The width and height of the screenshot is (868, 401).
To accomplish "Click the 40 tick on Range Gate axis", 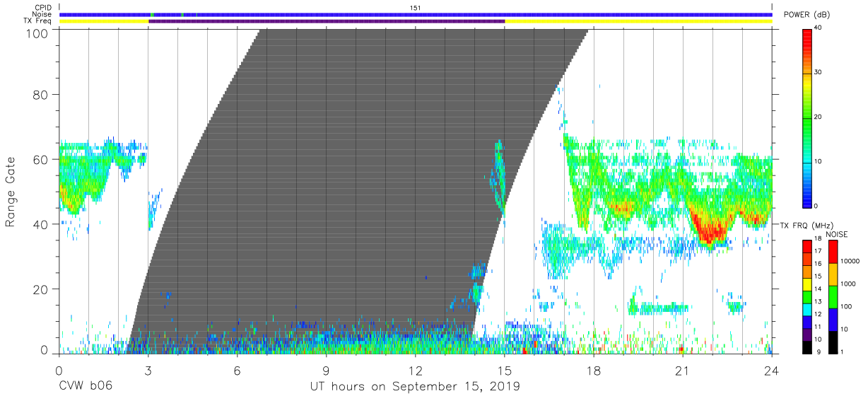I will (41, 224).
